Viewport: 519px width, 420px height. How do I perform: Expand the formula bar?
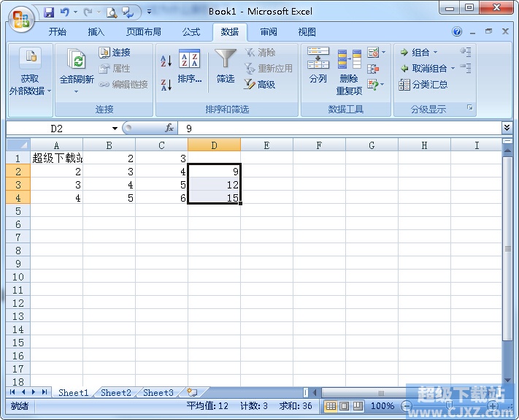(507, 128)
